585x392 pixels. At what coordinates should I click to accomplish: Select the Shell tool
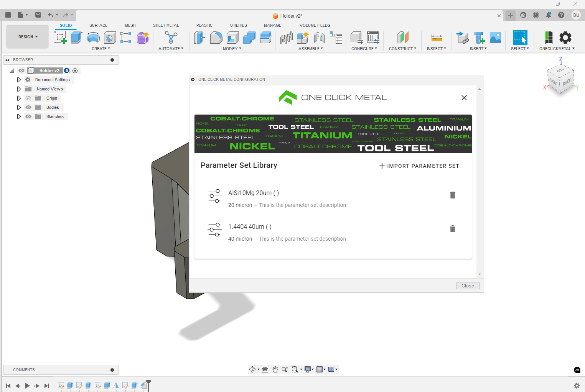pyautogui.click(x=233, y=38)
